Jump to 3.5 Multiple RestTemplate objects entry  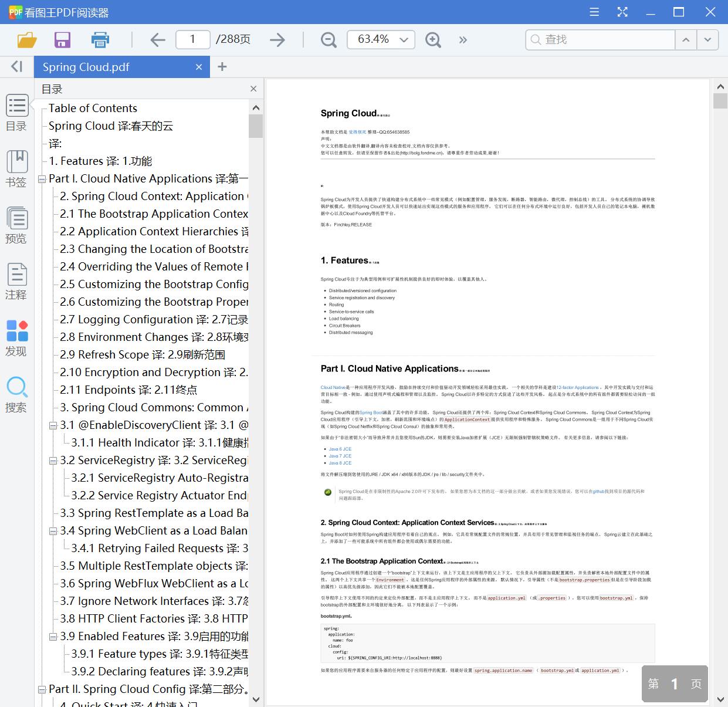coord(154,566)
